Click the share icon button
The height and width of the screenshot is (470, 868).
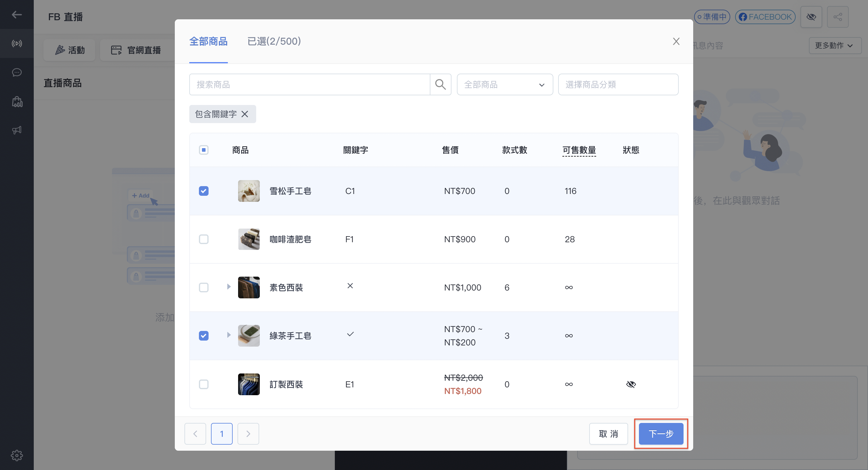pos(838,17)
